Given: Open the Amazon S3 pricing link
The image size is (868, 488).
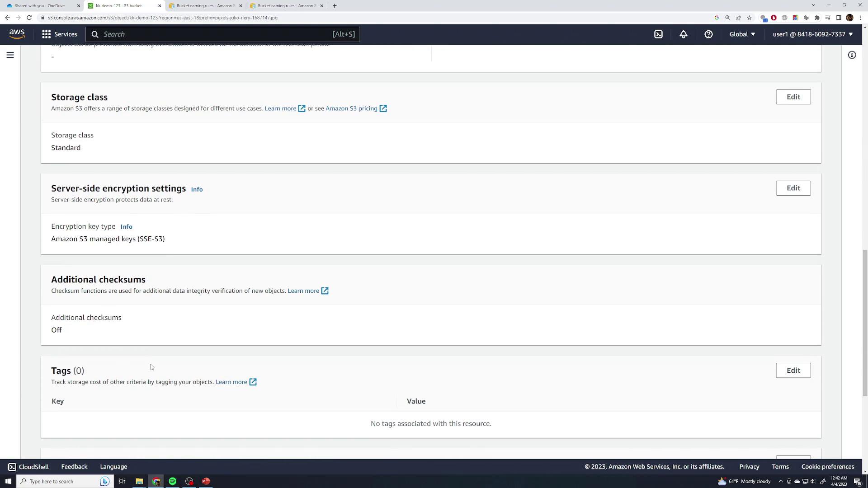Looking at the screenshot, I should tap(351, 108).
